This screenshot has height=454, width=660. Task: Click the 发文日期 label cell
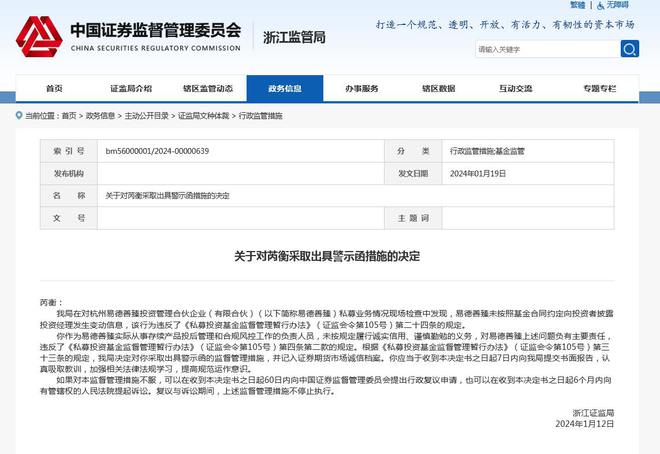coord(413,173)
